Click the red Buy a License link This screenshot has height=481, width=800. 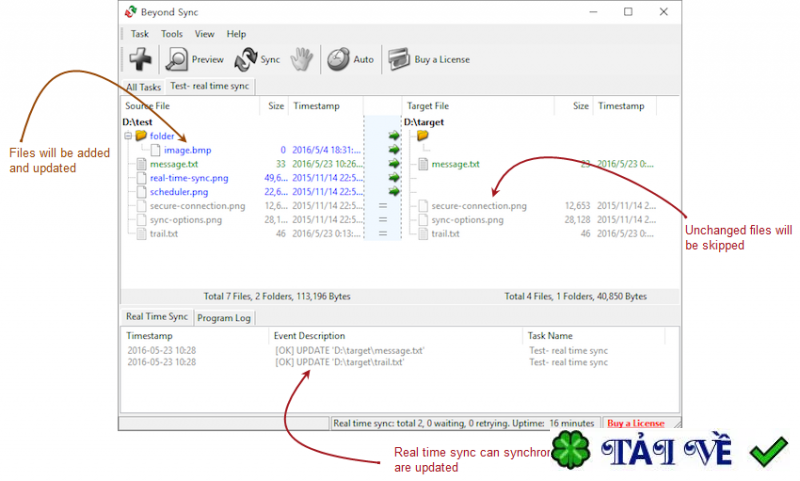[x=636, y=423]
